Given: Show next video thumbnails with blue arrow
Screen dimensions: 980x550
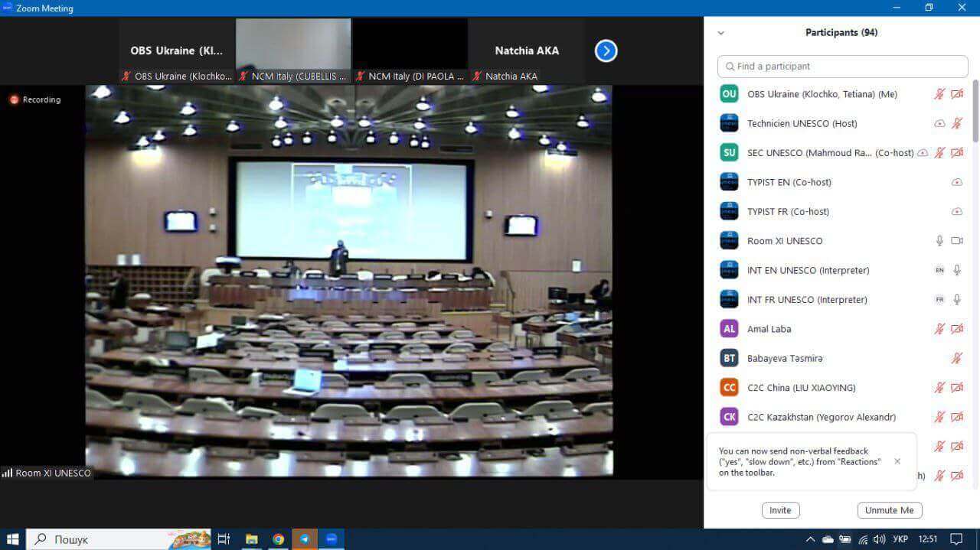Looking at the screenshot, I should (x=606, y=50).
